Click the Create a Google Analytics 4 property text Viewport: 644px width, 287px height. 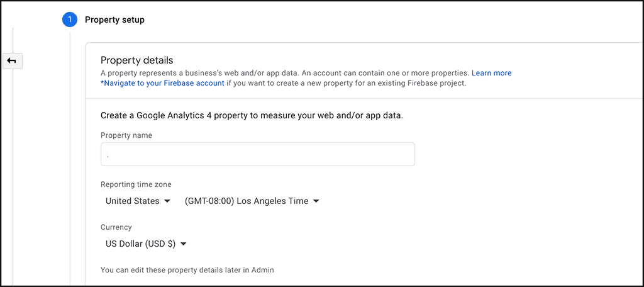tap(252, 116)
